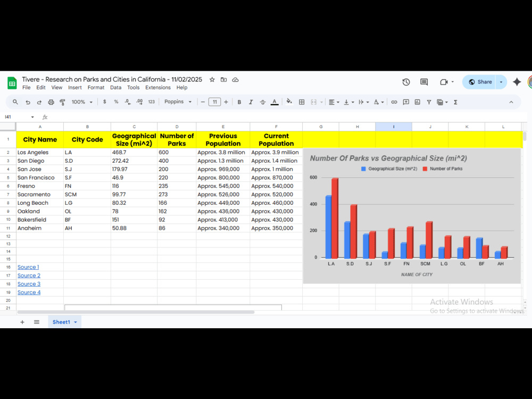
Task: Format as percent
Action: [116, 102]
